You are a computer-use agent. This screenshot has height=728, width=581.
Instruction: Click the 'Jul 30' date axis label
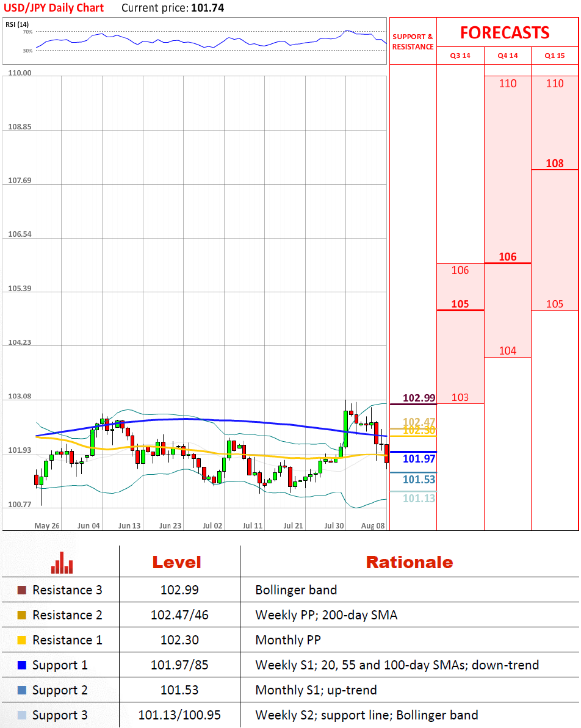[x=334, y=526]
